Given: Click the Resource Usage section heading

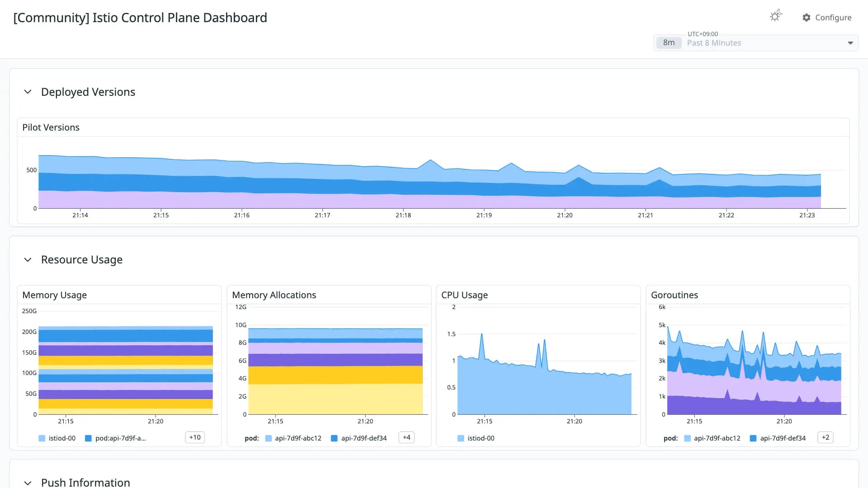Looking at the screenshot, I should pos(82,260).
